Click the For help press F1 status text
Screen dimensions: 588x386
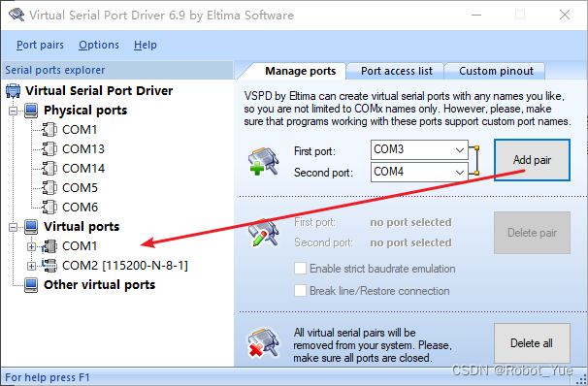48,377
